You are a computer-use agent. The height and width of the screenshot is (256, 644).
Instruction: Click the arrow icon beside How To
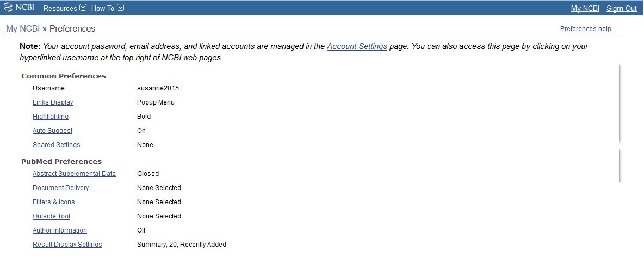point(121,8)
